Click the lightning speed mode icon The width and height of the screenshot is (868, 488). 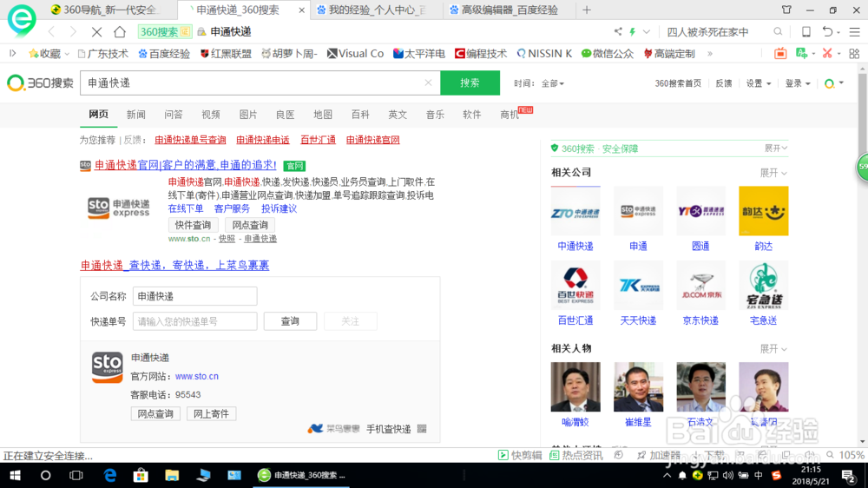[x=632, y=31]
